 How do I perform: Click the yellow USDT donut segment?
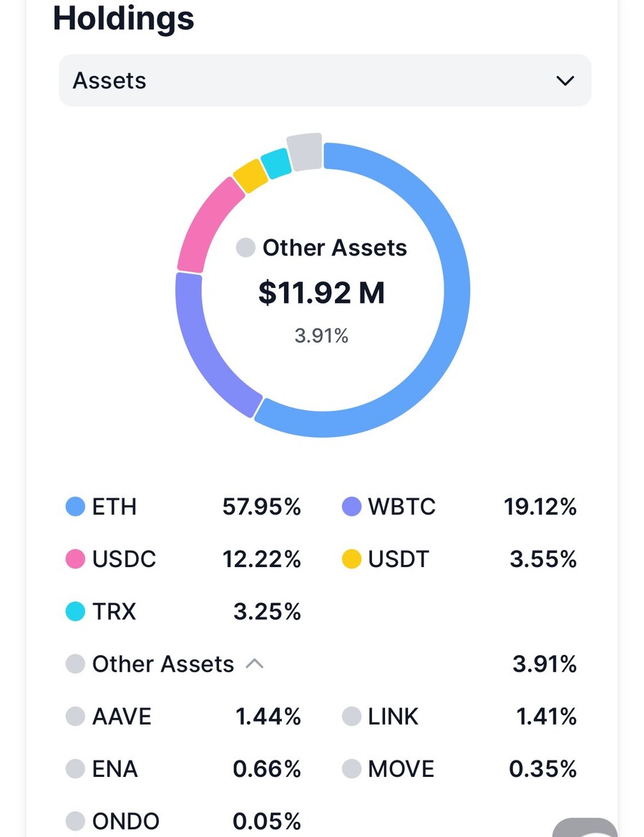pos(250,175)
